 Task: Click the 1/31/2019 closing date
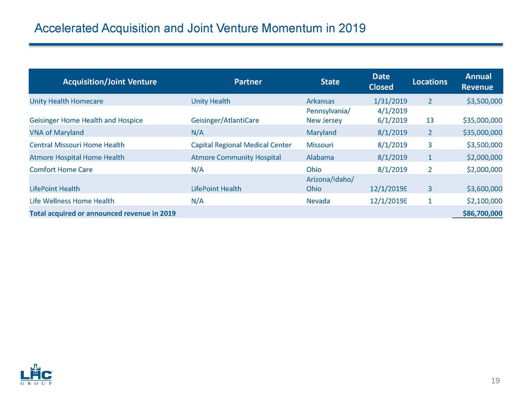point(390,101)
